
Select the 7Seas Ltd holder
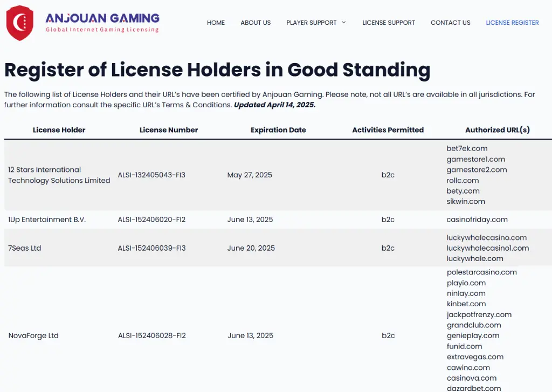pos(25,248)
